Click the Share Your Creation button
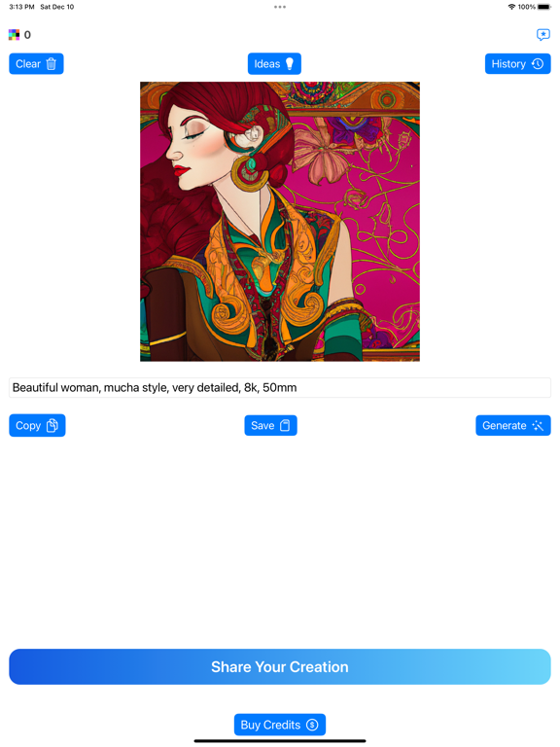This screenshot has width=560, height=747. 280,666
